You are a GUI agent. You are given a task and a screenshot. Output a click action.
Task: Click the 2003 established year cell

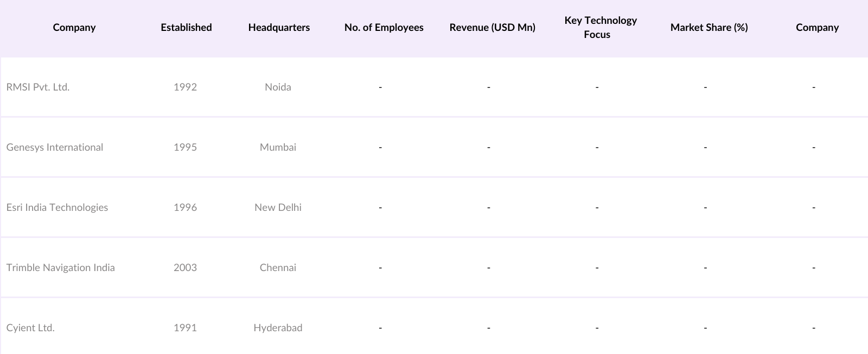click(x=185, y=268)
